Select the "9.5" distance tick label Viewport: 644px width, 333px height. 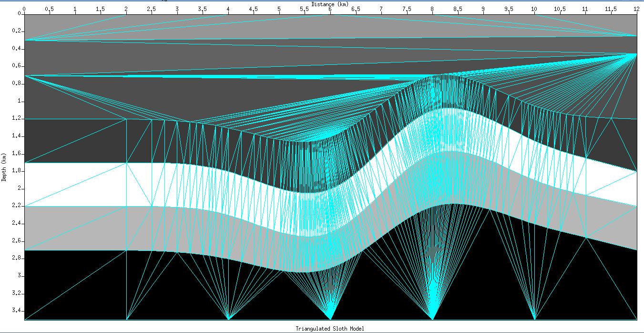509,9
